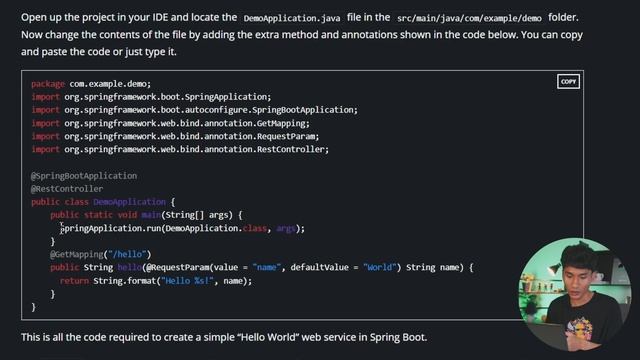640x360 pixels.
Task: Click the '@RestController' annotation
Action: pyautogui.click(x=67, y=189)
